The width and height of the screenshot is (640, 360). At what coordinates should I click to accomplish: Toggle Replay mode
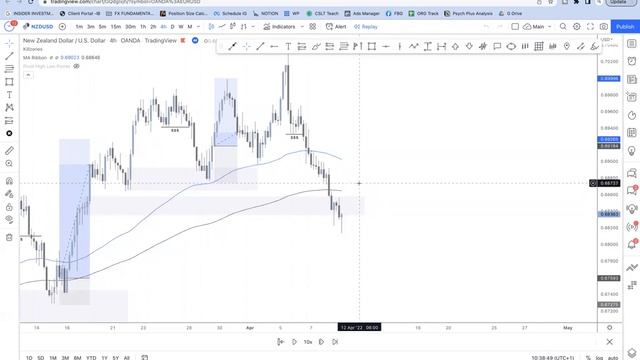pos(366,27)
